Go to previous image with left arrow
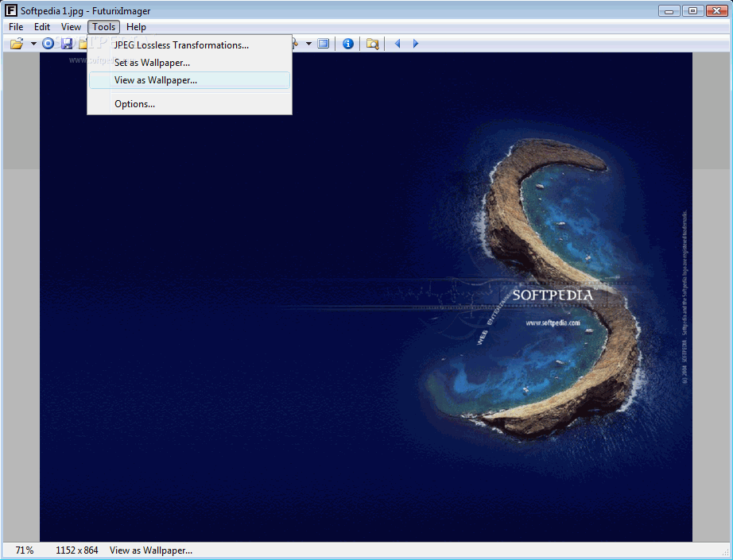 398,44
